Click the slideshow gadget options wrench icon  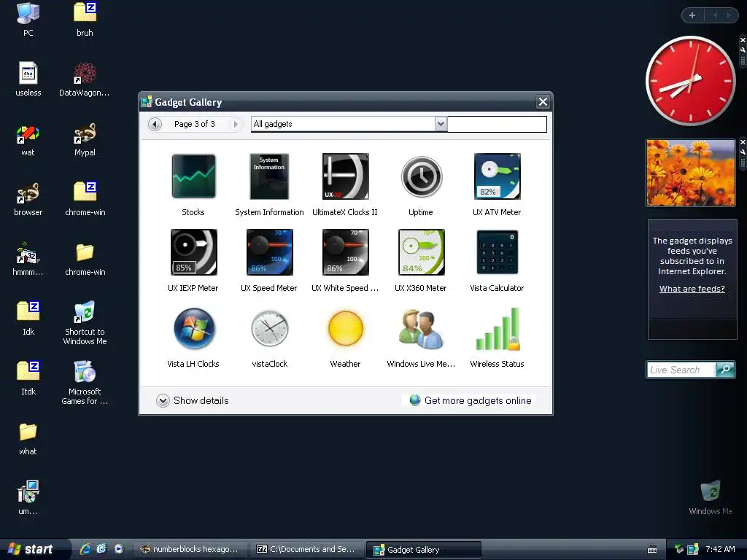point(743,152)
